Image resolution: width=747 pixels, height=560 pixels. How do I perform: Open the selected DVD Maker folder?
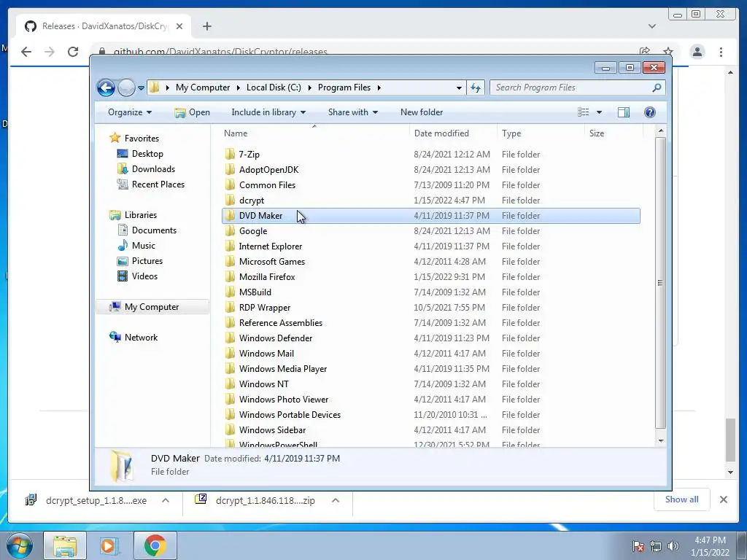click(x=193, y=112)
